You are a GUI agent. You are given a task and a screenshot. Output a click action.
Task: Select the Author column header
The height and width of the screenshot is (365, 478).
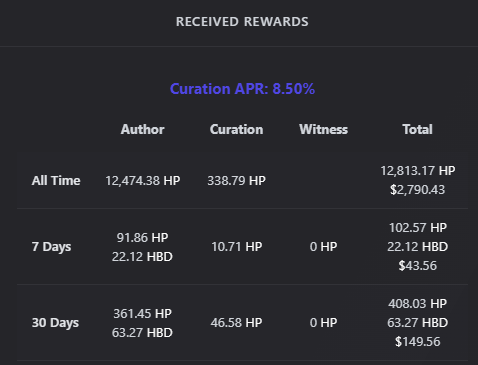tap(143, 129)
